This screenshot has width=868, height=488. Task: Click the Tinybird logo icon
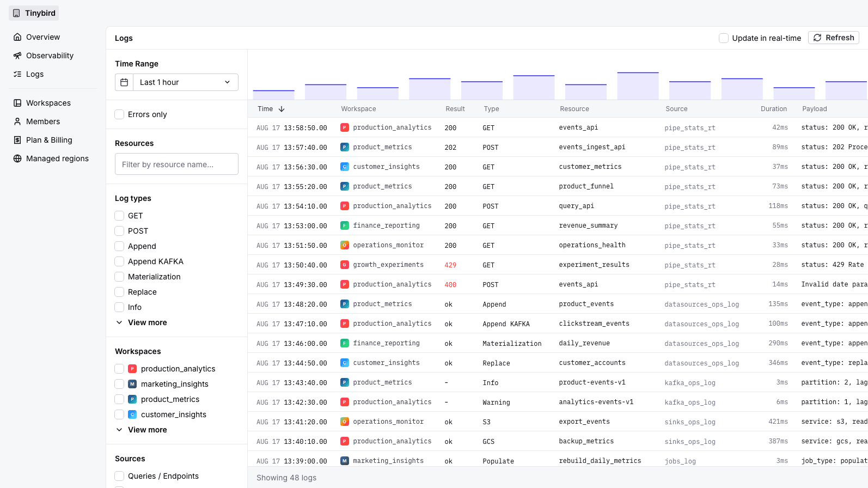[16, 13]
